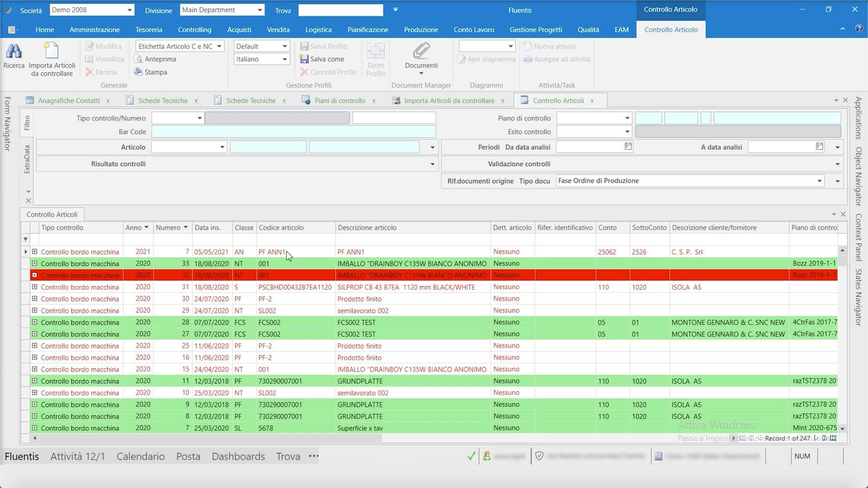Image resolution: width=868 pixels, height=488 pixels.
Task: Open the Piano di controllo dropdown
Action: 627,118
